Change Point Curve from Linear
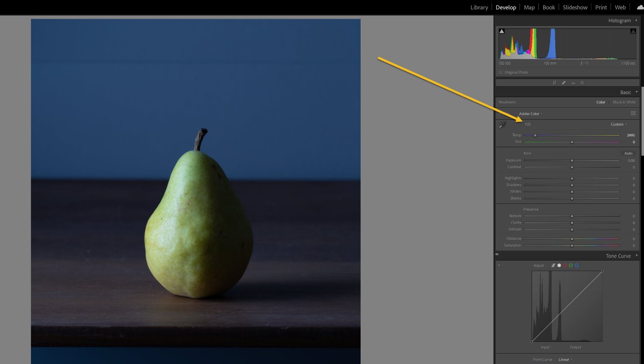This screenshot has width=644, height=364. click(x=565, y=359)
